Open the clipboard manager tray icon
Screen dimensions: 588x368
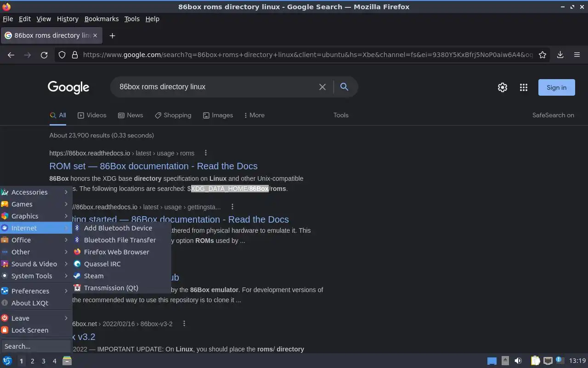click(535, 361)
